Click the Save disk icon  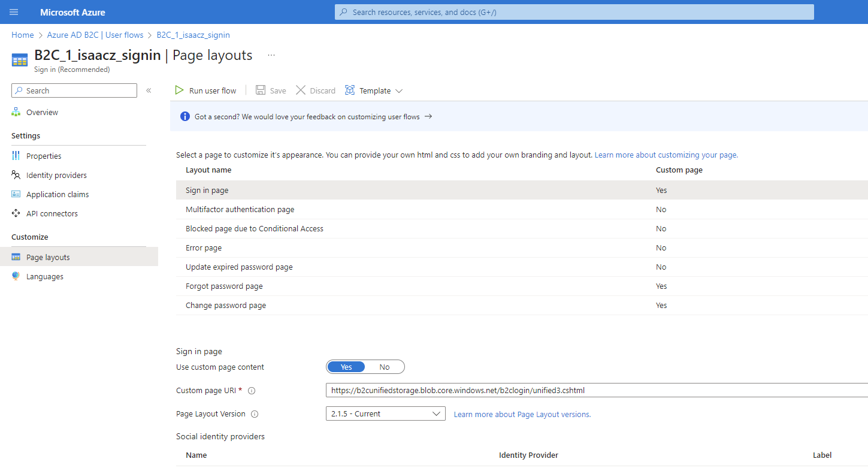tap(261, 90)
